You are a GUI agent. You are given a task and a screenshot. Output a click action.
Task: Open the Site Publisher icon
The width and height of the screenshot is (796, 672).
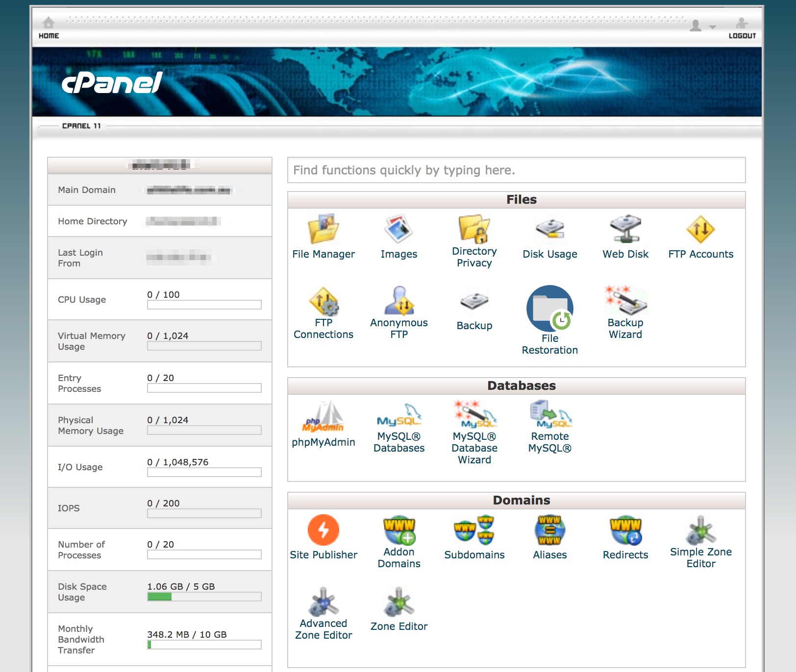[323, 530]
